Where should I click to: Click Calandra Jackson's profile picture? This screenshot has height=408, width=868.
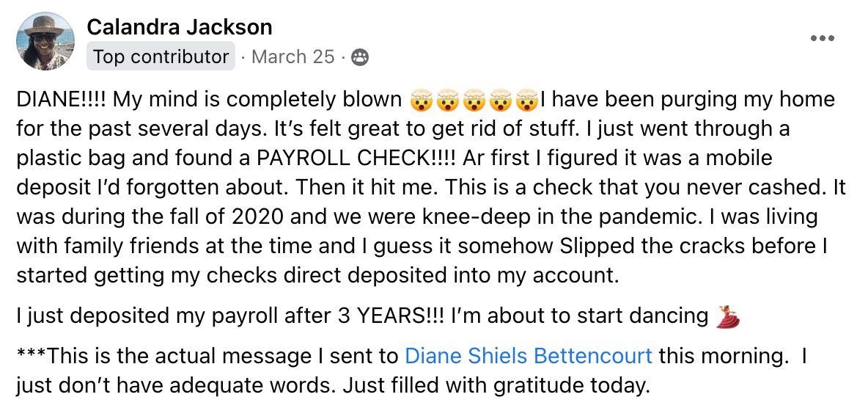click(x=45, y=41)
